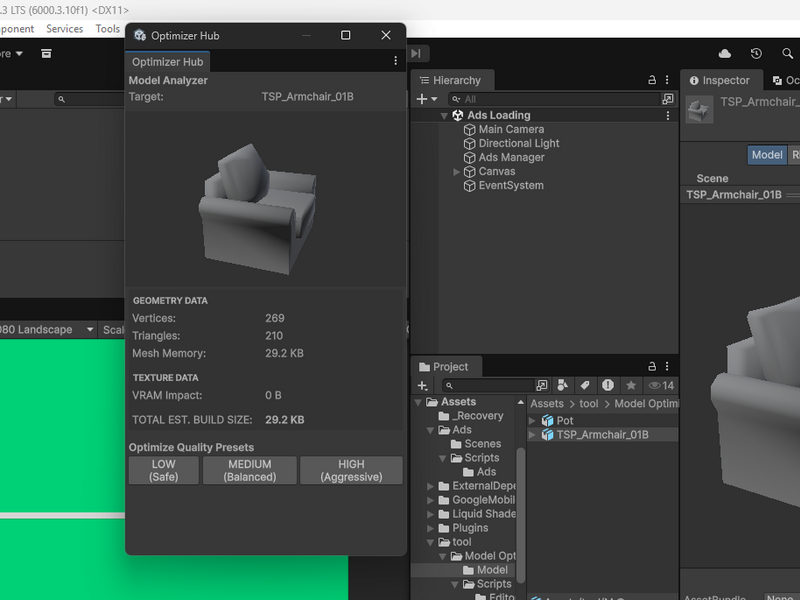This screenshot has width=800, height=600.
Task: Expand the Plugins folder
Action: pos(430,529)
